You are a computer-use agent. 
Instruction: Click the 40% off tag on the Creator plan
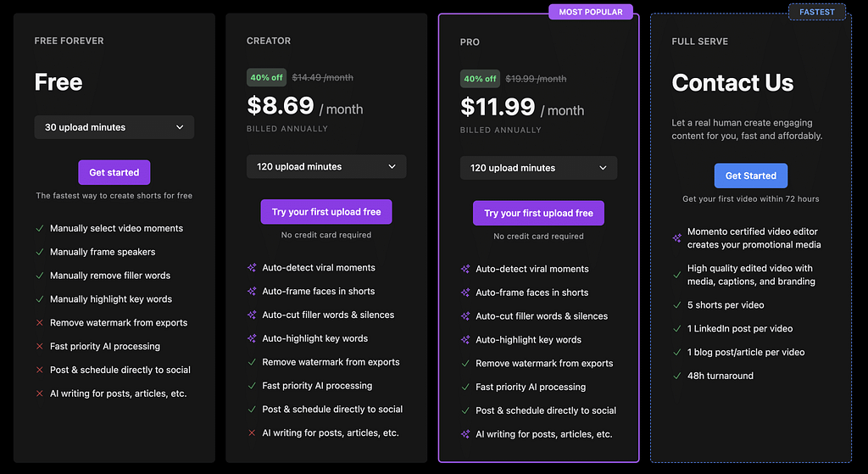[266, 77]
